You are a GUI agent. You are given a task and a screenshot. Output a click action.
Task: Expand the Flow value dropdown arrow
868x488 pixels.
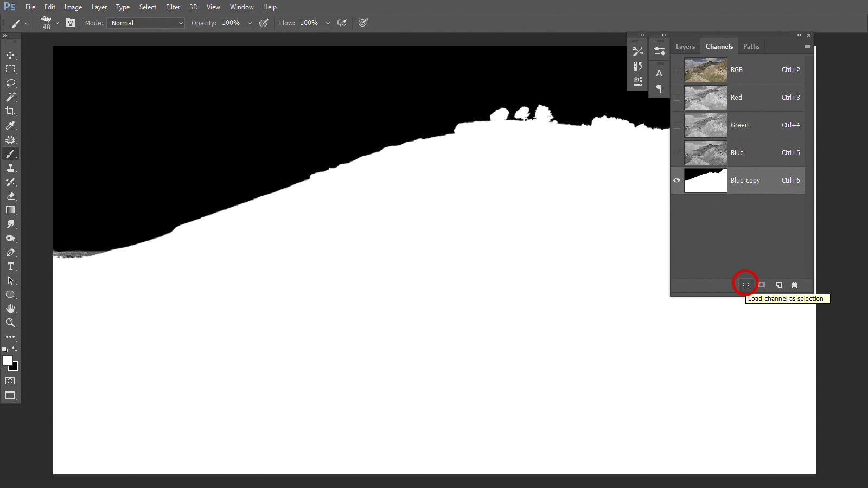click(x=328, y=23)
